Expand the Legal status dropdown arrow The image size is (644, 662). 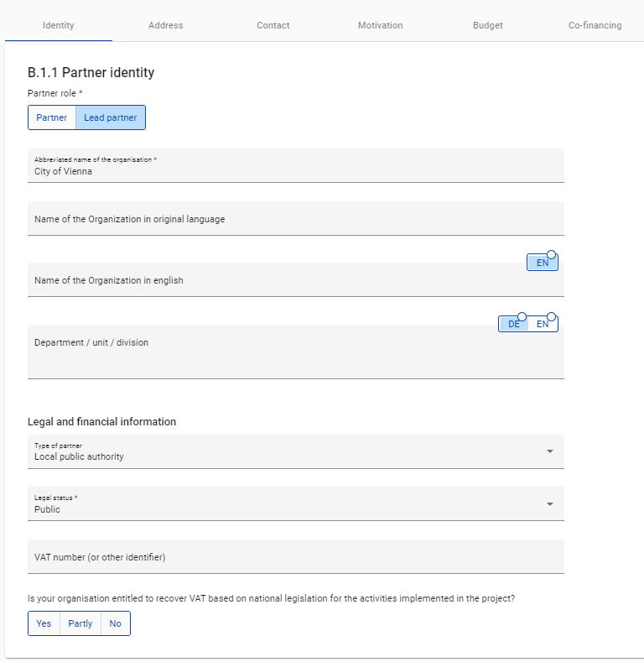(550, 504)
